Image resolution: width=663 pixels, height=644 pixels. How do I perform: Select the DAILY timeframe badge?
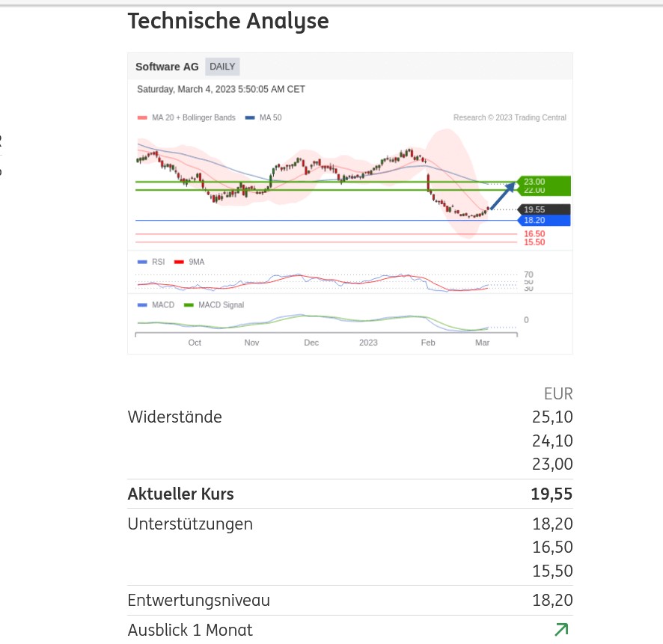[x=222, y=67]
